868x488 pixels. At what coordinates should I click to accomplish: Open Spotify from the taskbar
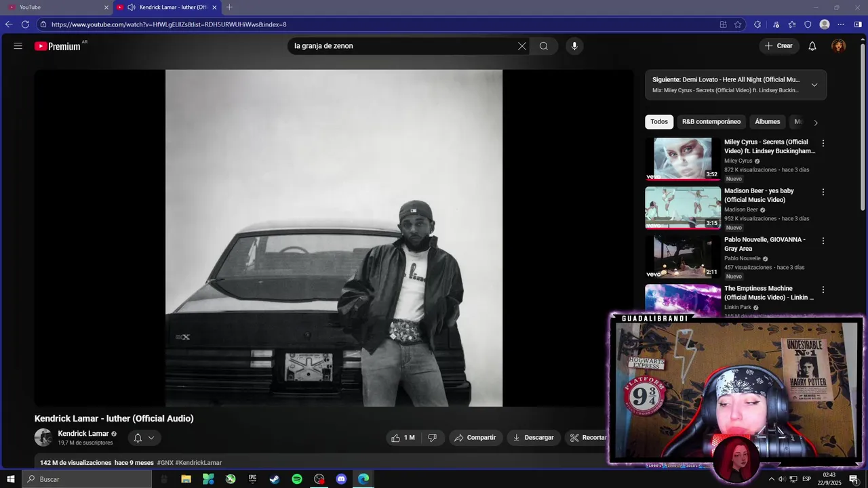pos(297,479)
